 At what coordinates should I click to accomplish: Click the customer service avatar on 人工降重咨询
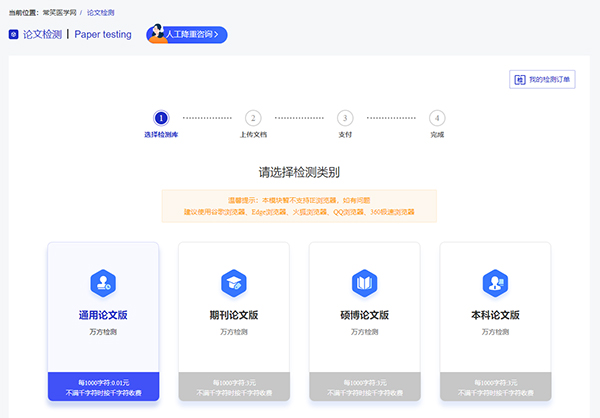(158, 35)
